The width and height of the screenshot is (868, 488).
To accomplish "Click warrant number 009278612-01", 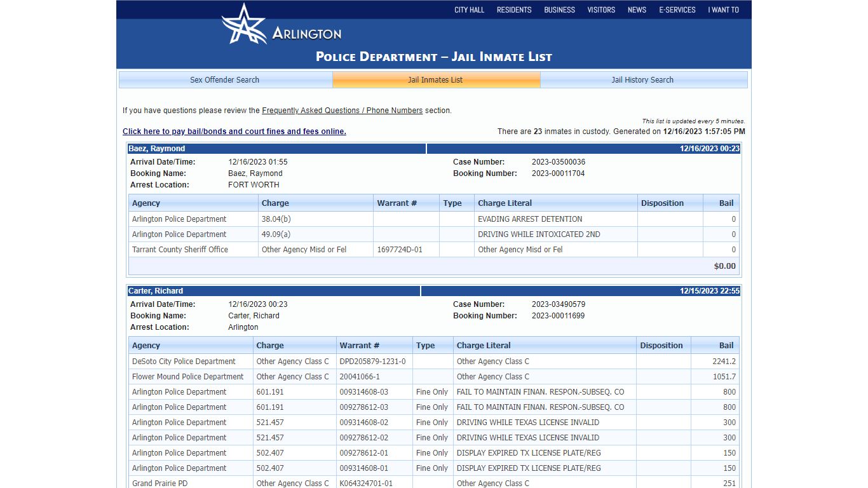I will pos(364,453).
